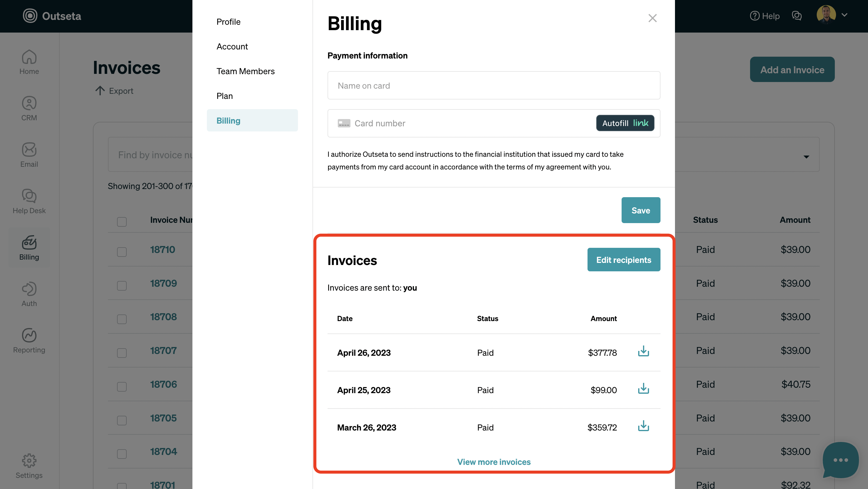The height and width of the screenshot is (489, 868).
Task: Expand the user profile menu chevron
Action: coord(845,15)
